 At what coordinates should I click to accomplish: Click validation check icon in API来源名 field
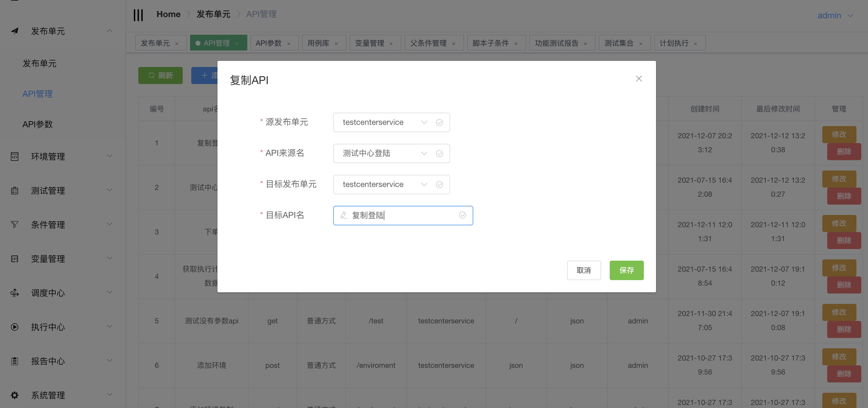pyautogui.click(x=439, y=153)
